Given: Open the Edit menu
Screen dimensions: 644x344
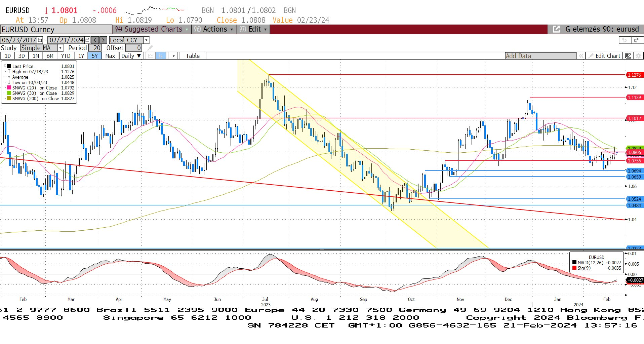Looking at the screenshot, I should [253, 29].
